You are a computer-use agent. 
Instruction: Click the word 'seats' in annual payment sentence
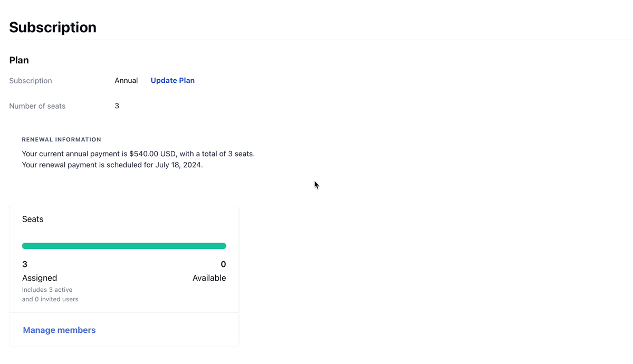(244, 154)
